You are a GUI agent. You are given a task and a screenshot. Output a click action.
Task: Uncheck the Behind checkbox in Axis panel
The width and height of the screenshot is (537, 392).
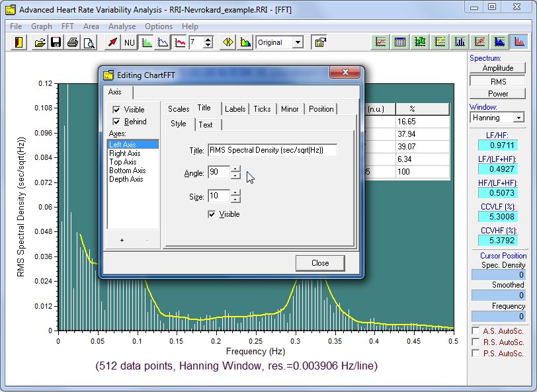tap(117, 122)
